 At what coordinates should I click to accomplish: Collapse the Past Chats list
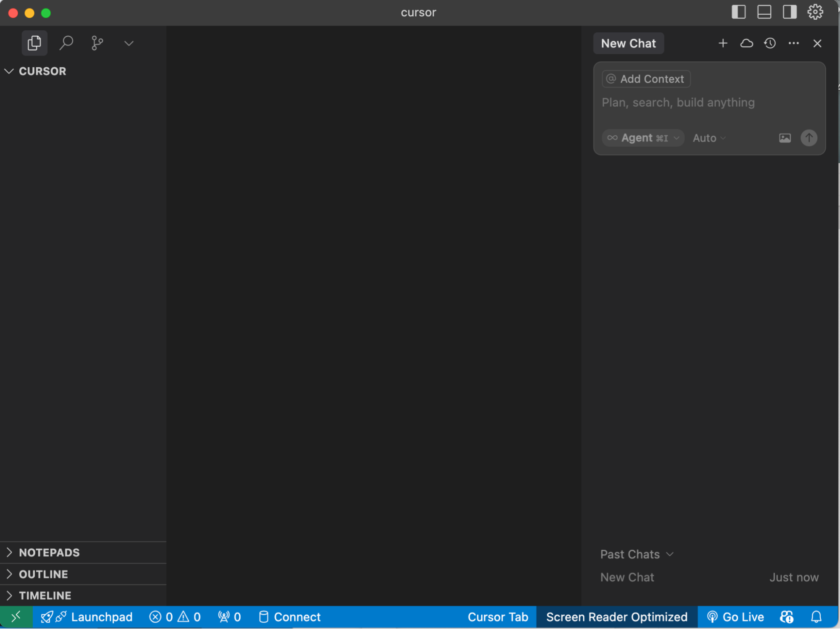point(637,554)
